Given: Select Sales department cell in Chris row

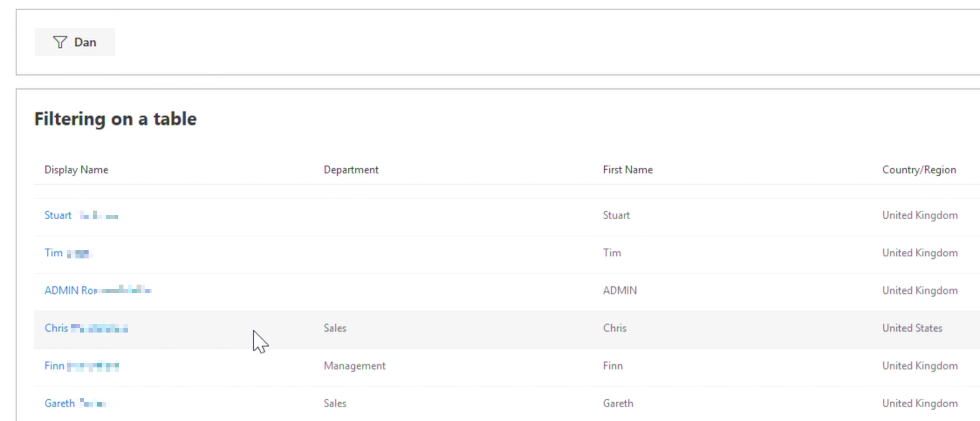Looking at the screenshot, I should pos(335,328).
